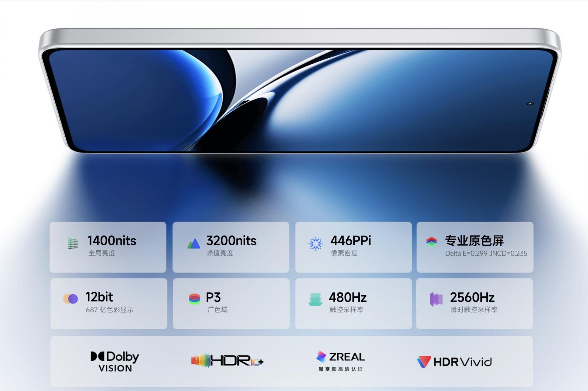Click the phone screen wallpaper image
The image size is (588, 391).
pos(300,101)
